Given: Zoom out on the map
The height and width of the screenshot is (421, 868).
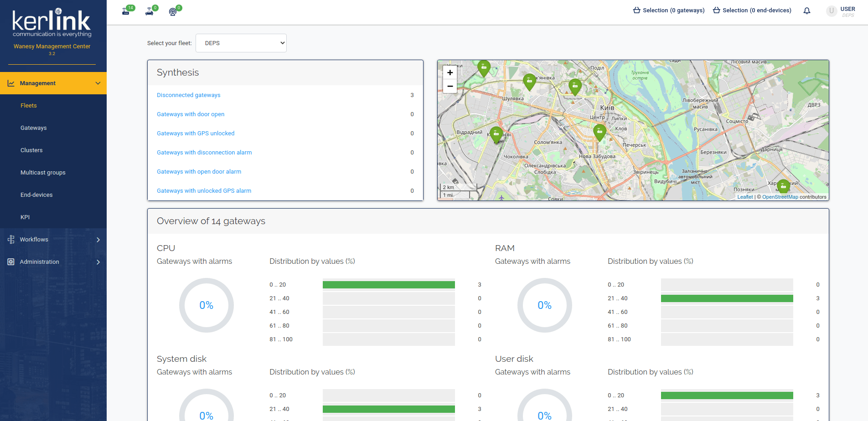Looking at the screenshot, I should pyautogui.click(x=450, y=86).
